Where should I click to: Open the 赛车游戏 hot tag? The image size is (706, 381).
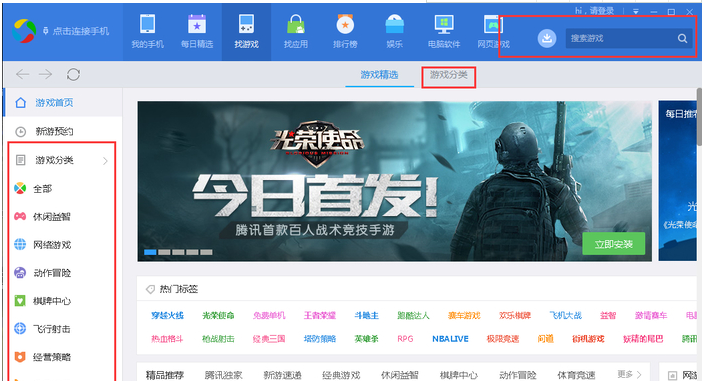pos(464,315)
